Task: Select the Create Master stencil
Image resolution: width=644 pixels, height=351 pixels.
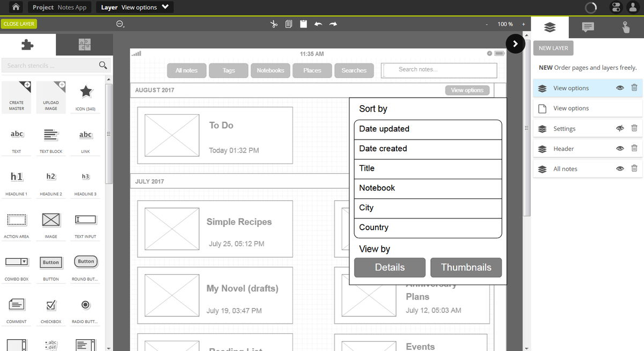Action: coord(17,97)
